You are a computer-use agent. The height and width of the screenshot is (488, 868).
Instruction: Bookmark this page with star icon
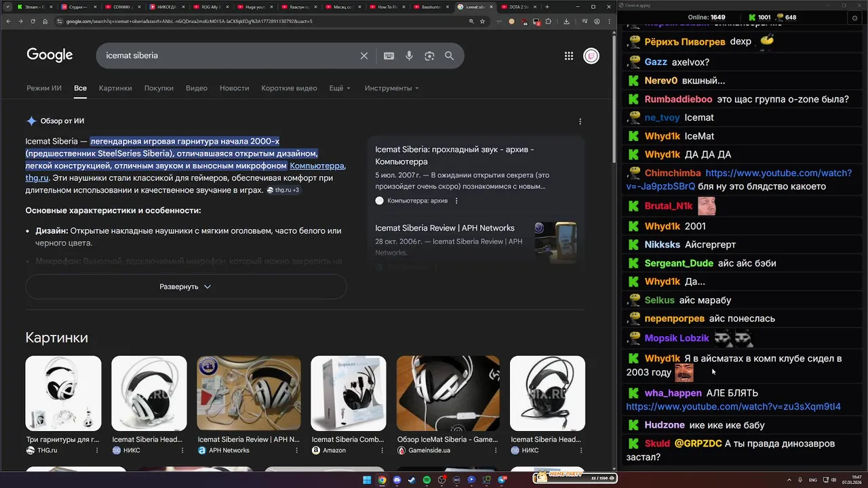pos(482,21)
